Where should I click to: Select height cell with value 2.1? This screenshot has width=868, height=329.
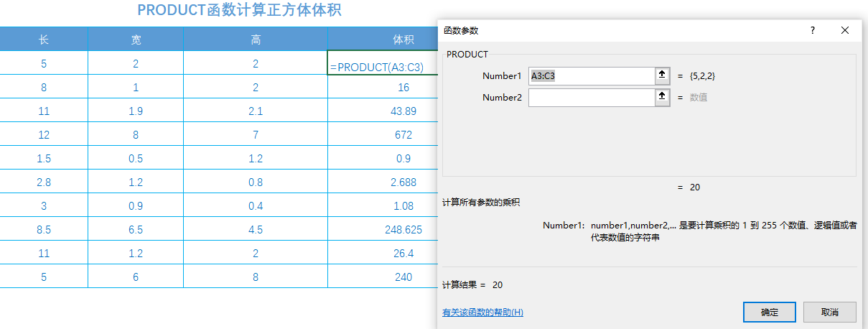pos(256,111)
